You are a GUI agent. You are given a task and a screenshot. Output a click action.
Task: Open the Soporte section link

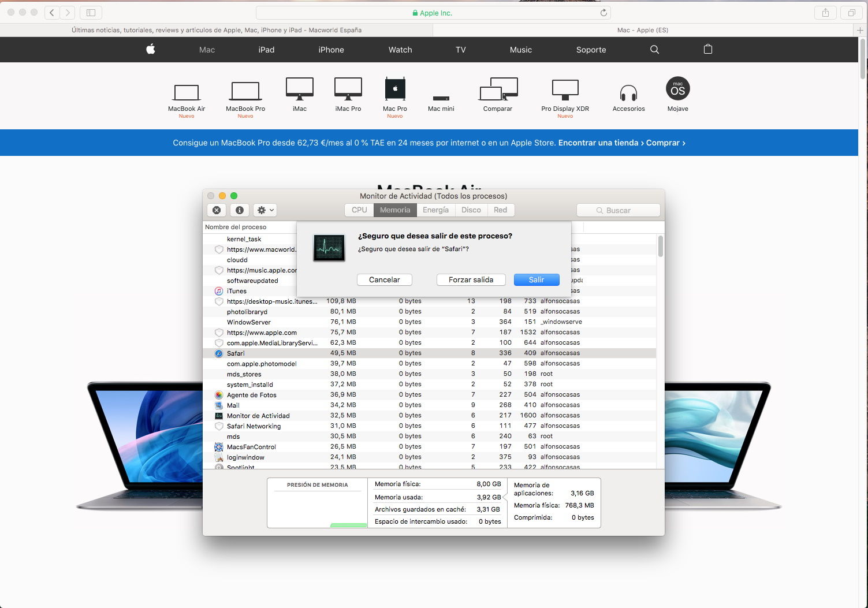[x=591, y=50]
